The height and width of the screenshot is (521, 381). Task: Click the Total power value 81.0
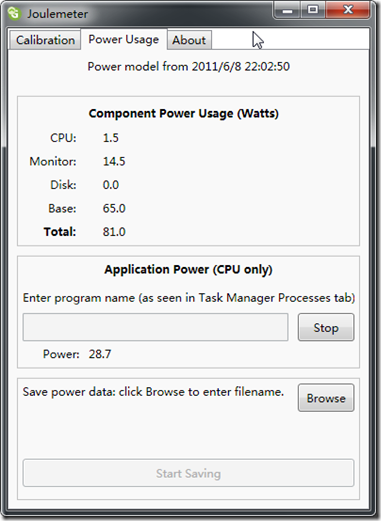click(x=114, y=232)
